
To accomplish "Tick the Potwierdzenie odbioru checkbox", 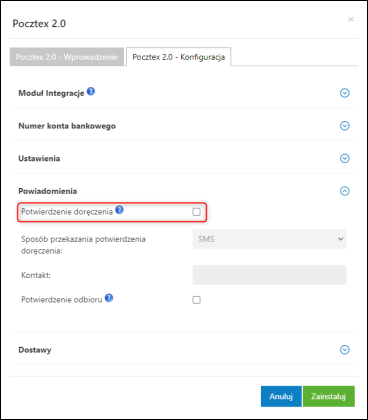I will point(197,300).
